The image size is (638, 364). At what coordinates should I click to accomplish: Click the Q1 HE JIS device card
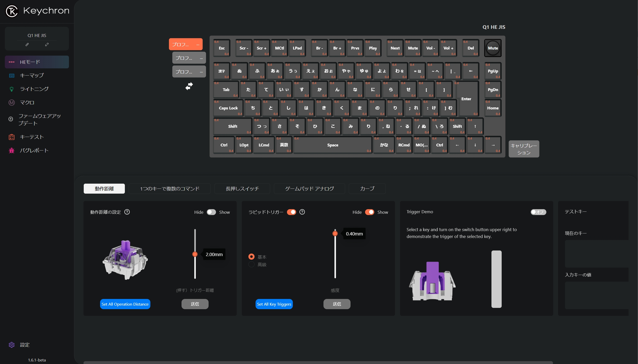37,39
